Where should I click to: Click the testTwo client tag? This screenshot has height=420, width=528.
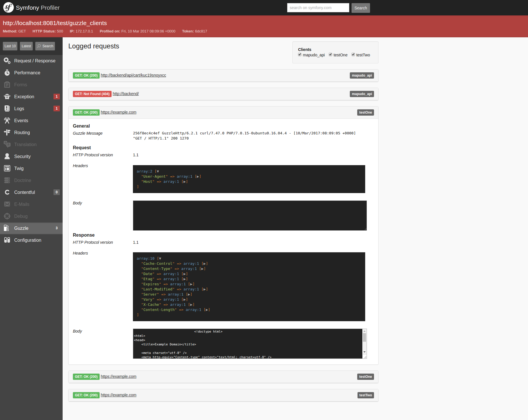365,395
